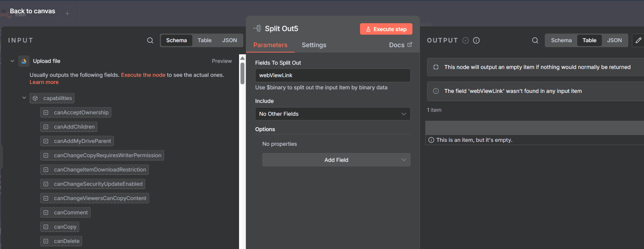
Task: Click the type icon on canChangeSecurityUpdateEnabled
Action: (46, 184)
